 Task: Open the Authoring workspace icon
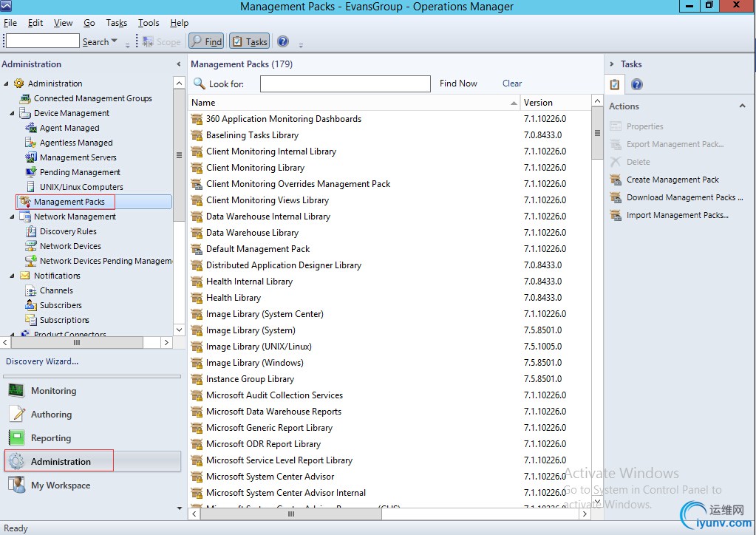tap(16, 415)
